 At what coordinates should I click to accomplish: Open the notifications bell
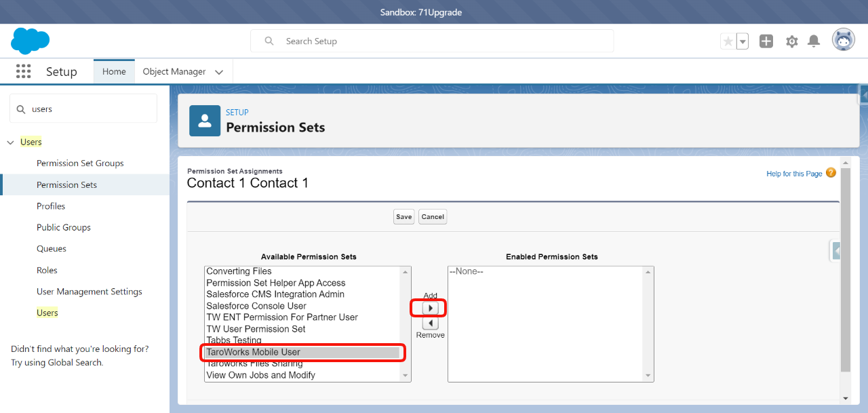(x=814, y=41)
